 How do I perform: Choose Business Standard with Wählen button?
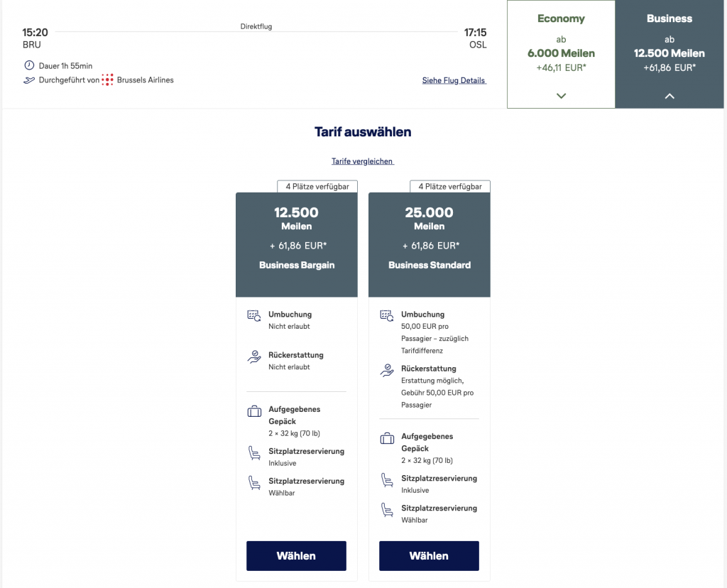coord(429,556)
